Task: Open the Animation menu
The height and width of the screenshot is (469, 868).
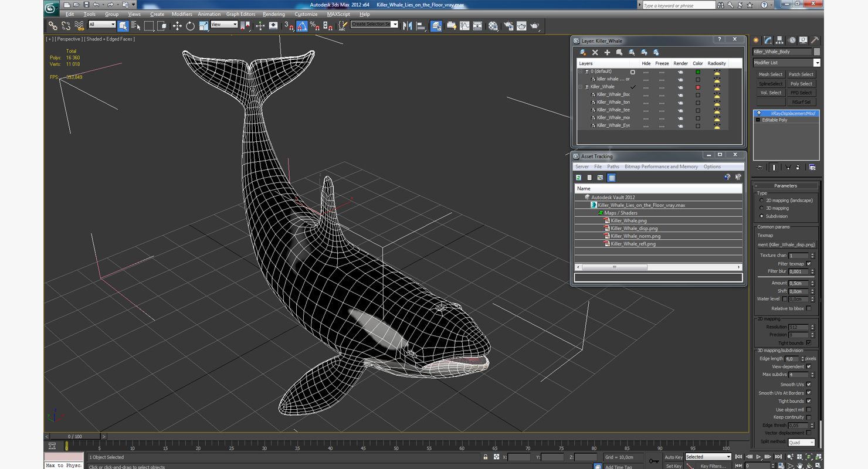Action: (209, 14)
